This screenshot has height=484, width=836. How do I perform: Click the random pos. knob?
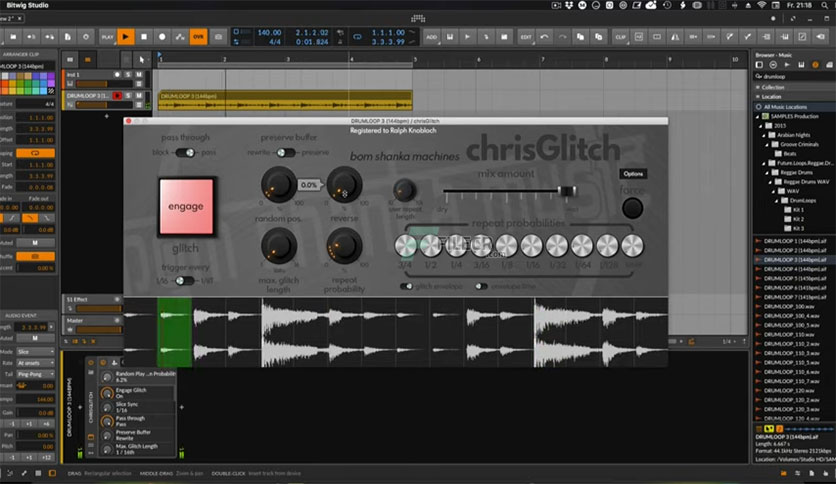pyautogui.click(x=278, y=184)
